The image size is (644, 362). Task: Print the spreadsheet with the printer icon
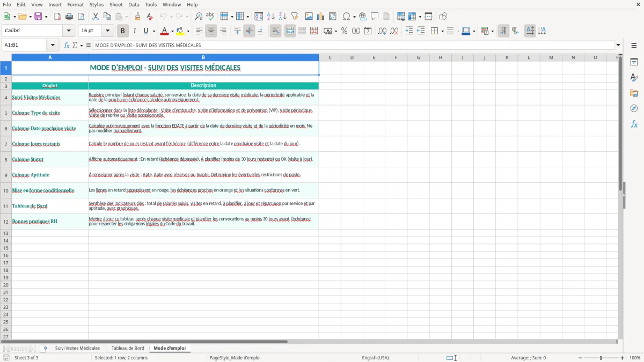click(x=69, y=17)
